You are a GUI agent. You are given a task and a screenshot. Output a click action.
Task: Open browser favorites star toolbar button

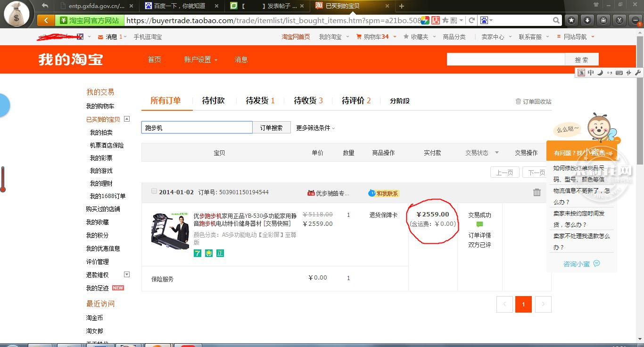point(571,20)
